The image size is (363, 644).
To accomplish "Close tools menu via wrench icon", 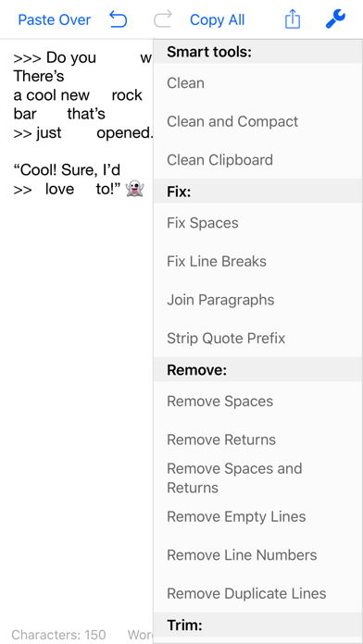I will [335, 19].
